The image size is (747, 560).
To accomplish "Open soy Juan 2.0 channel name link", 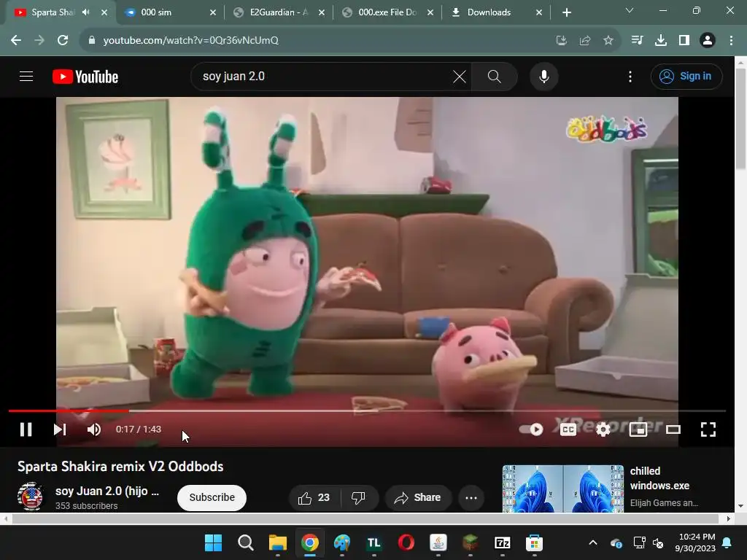I will coord(107,491).
